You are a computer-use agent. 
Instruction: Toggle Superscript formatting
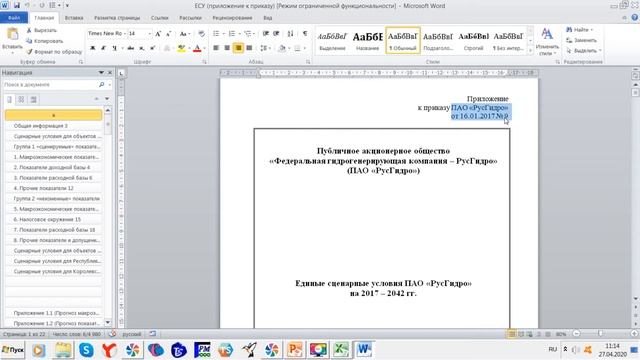[x=152, y=48]
